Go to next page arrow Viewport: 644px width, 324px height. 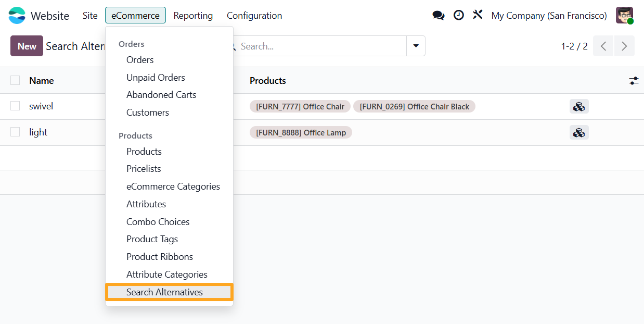(x=624, y=46)
